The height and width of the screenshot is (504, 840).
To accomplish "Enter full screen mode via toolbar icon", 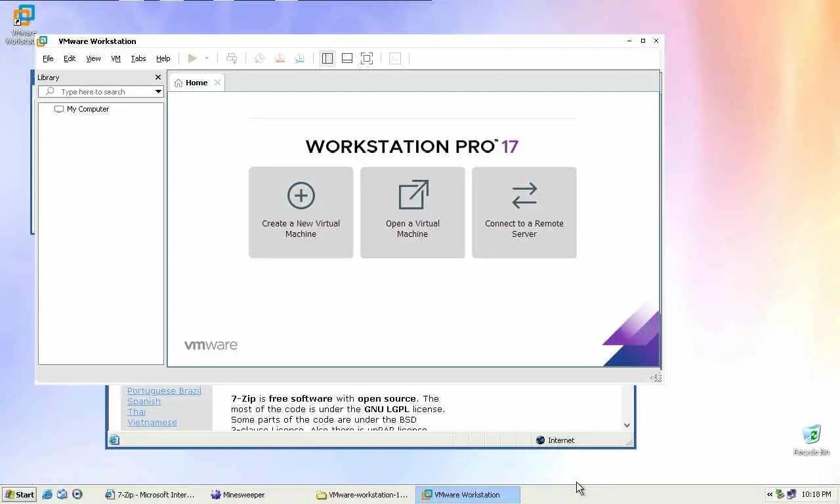I will pyautogui.click(x=367, y=58).
